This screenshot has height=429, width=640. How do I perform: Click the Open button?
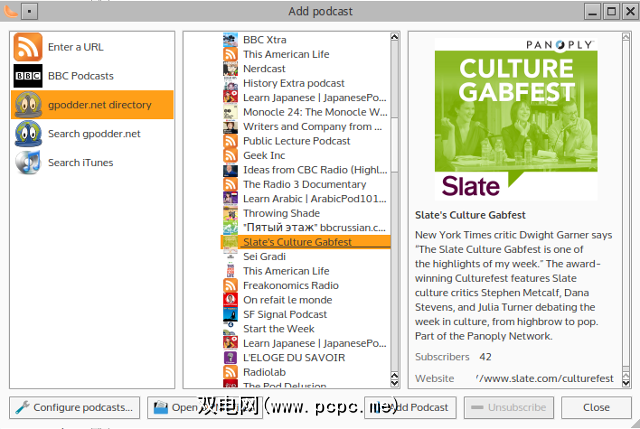(x=205, y=407)
